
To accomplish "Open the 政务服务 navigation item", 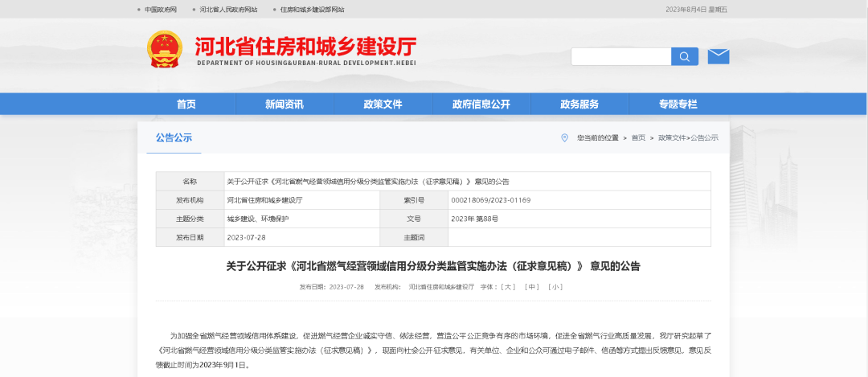I will pyautogui.click(x=579, y=104).
